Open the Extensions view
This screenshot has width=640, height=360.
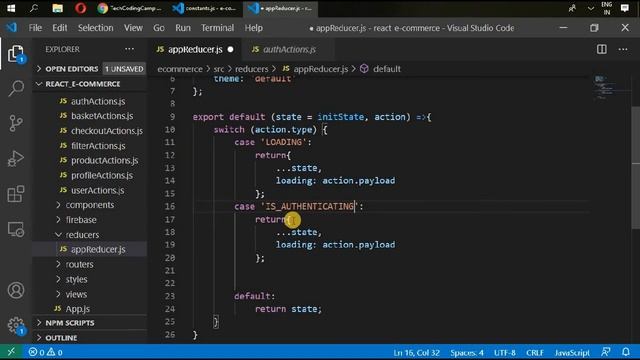tap(16, 194)
